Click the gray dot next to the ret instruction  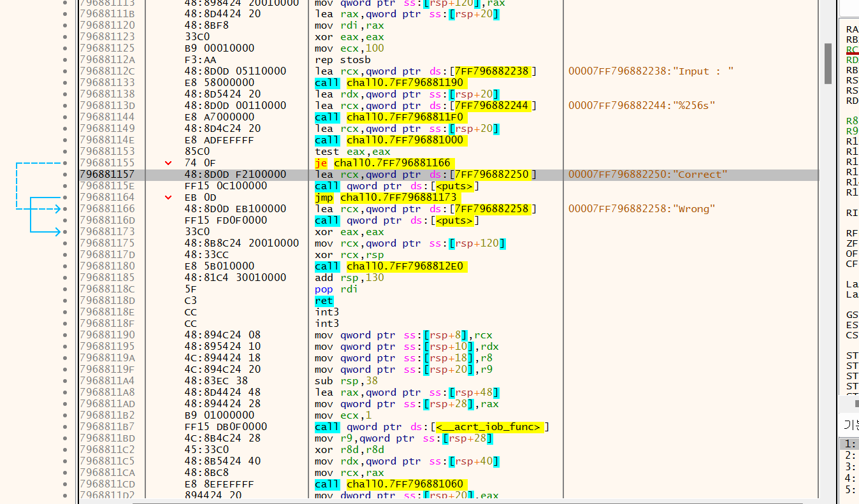(64, 300)
